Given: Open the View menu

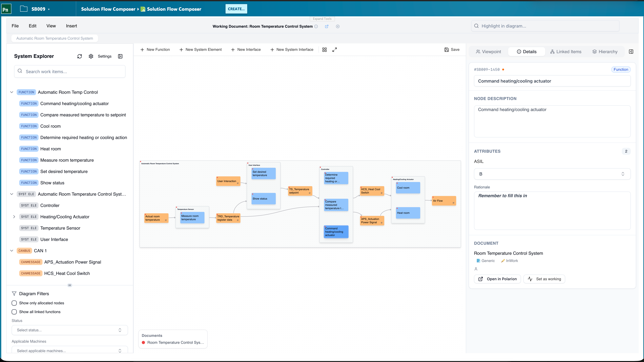Looking at the screenshot, I should (51, 26).
